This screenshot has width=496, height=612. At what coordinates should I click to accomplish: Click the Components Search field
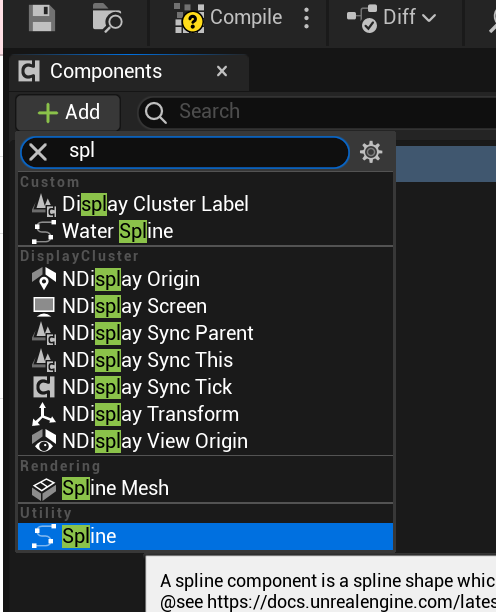click(x=317, y=112)
